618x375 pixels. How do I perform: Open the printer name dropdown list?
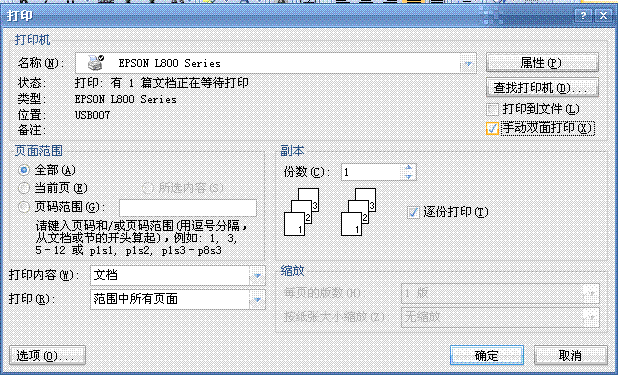468,63
